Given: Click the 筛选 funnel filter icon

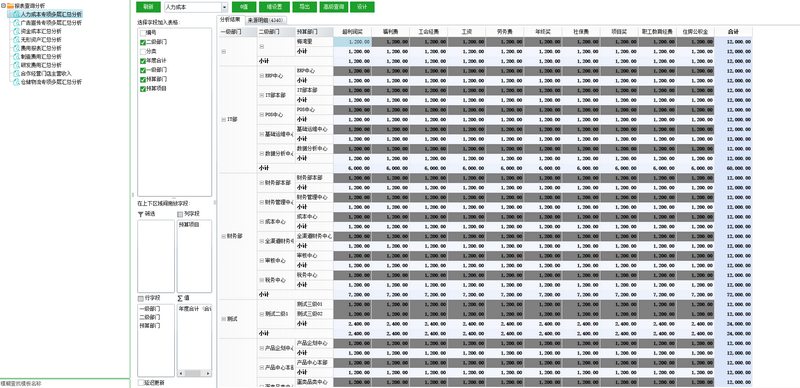Looking at the screenshot, I should click(140, 215).
